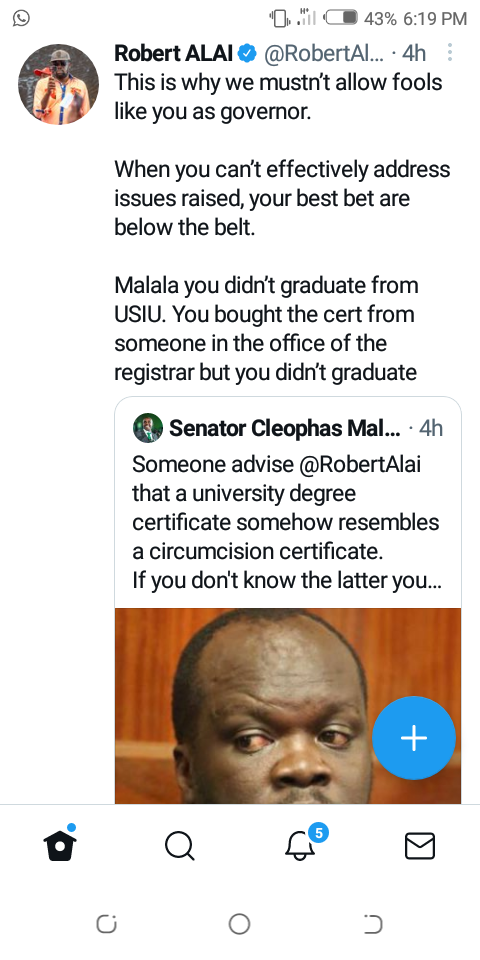Tap Robert ALAI's profile avatar
Viewport: 480px width, 960px height.
click(58, 84)
